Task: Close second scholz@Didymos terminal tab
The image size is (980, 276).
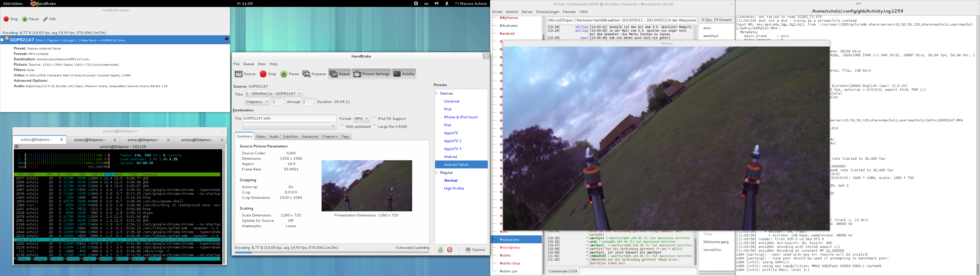Action: [115, 140]
